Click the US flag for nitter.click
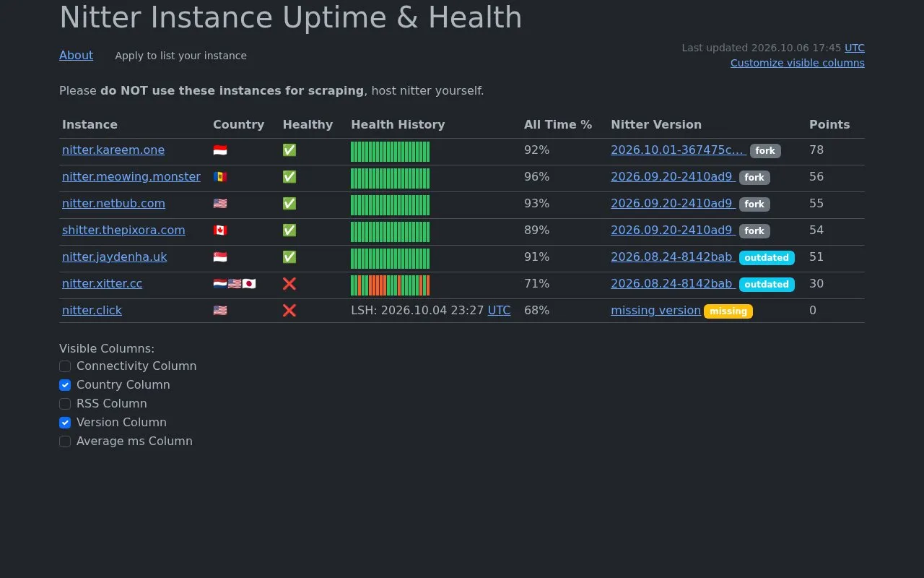Viewport: 924px width, 578px height. tap(220, 311)
